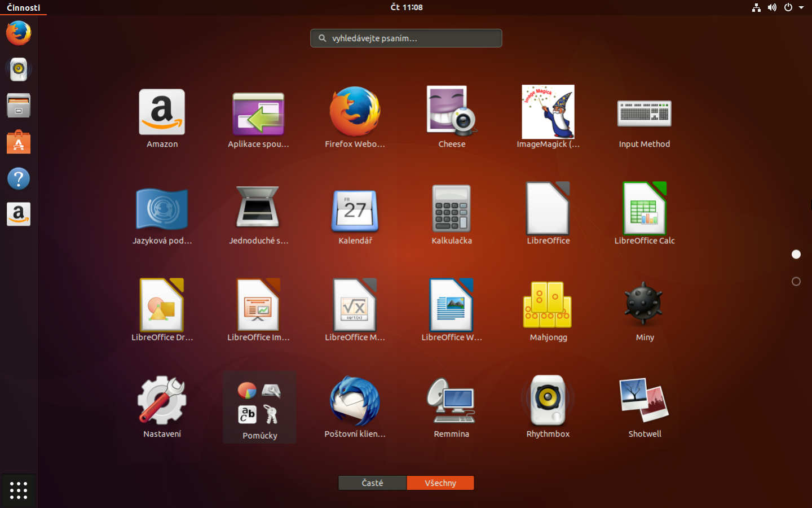Toggle the Show Applications grid button
Viewport: 812px width, 508px height.
19,490
